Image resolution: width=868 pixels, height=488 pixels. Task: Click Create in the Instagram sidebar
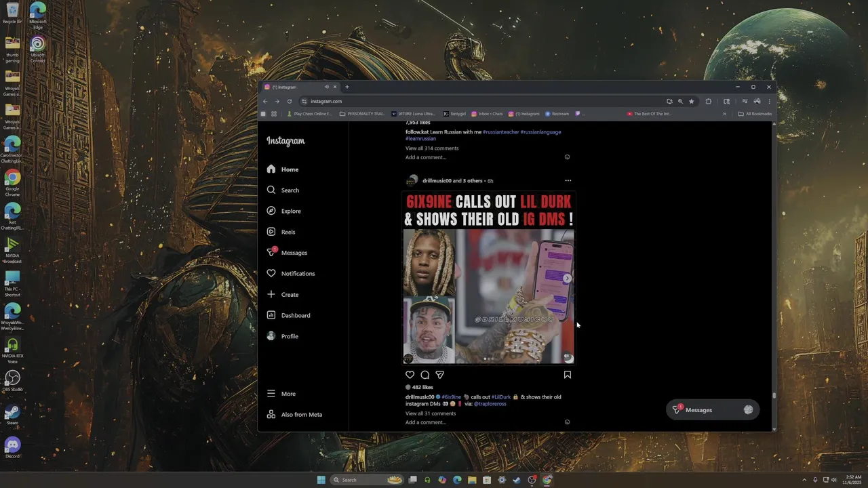282,295
